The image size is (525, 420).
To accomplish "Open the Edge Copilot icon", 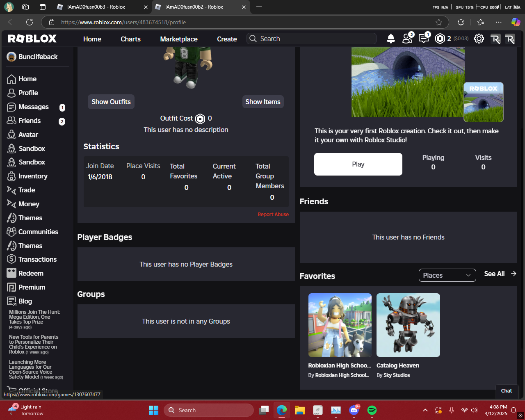I will (516, 22).
